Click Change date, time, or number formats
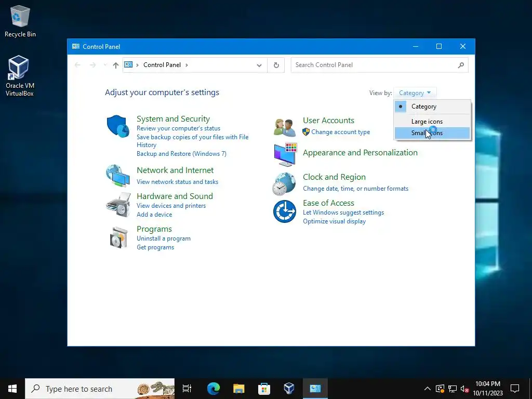532x399 pixels. click(355, 189)
